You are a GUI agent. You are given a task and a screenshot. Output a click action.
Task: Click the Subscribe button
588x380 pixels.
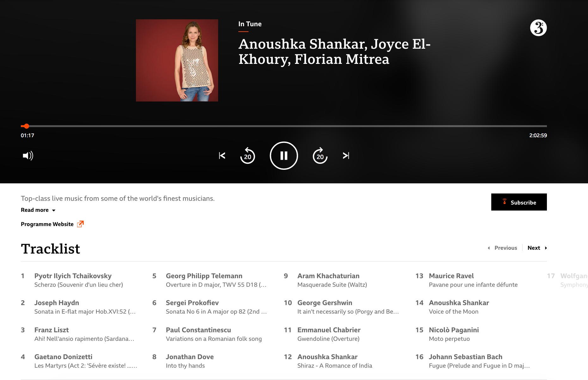click(x=519, y=202)
